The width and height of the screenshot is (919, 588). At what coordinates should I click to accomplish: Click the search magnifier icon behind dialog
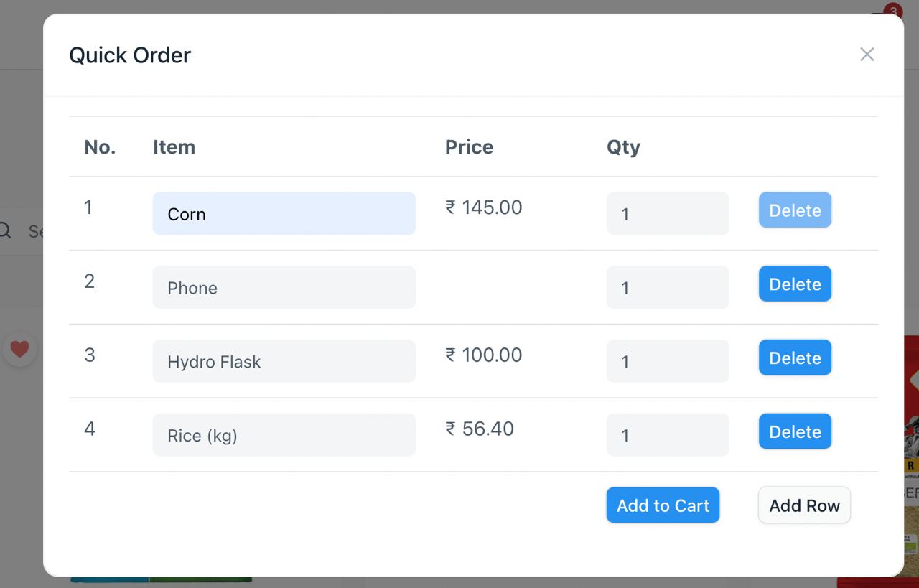pyautogui.click(x=5, y=230)
